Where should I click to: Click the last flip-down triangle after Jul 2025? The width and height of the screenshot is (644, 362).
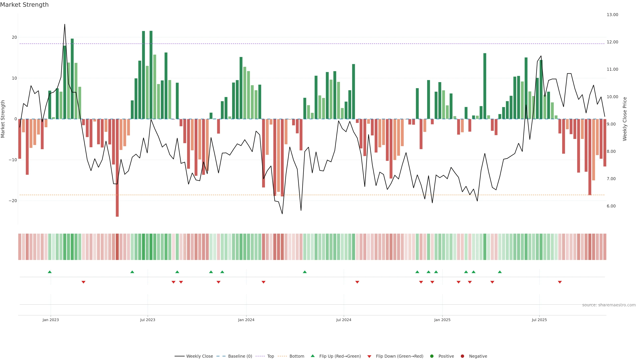click(x=560, y=282)
